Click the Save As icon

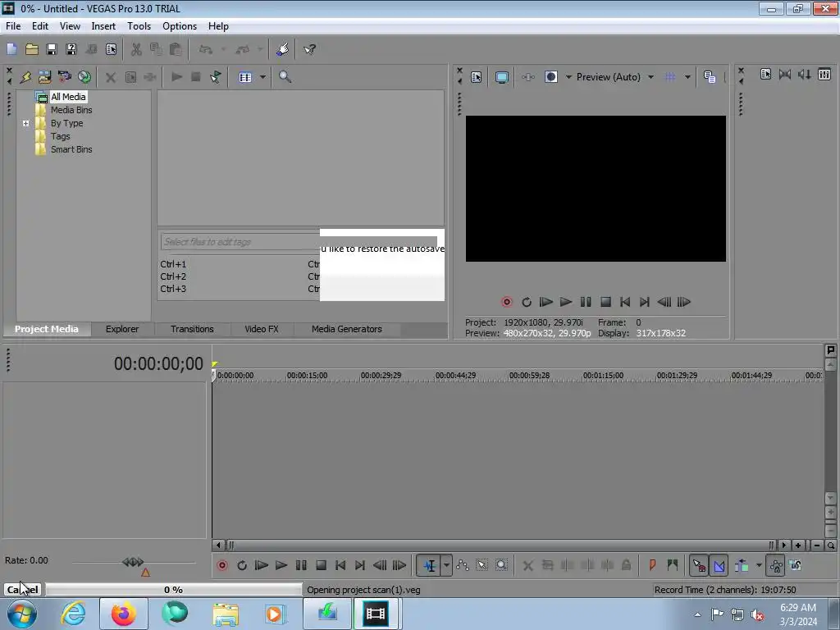71,49
